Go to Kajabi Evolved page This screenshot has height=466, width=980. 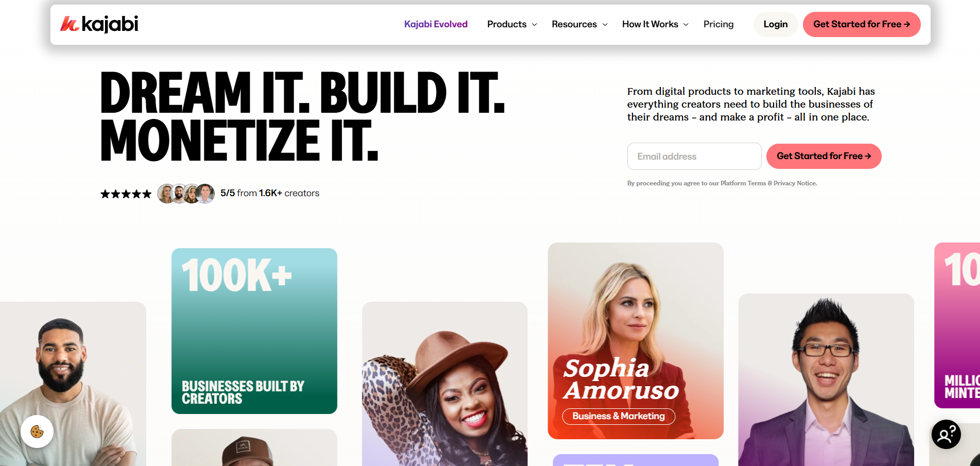(436, 24)
